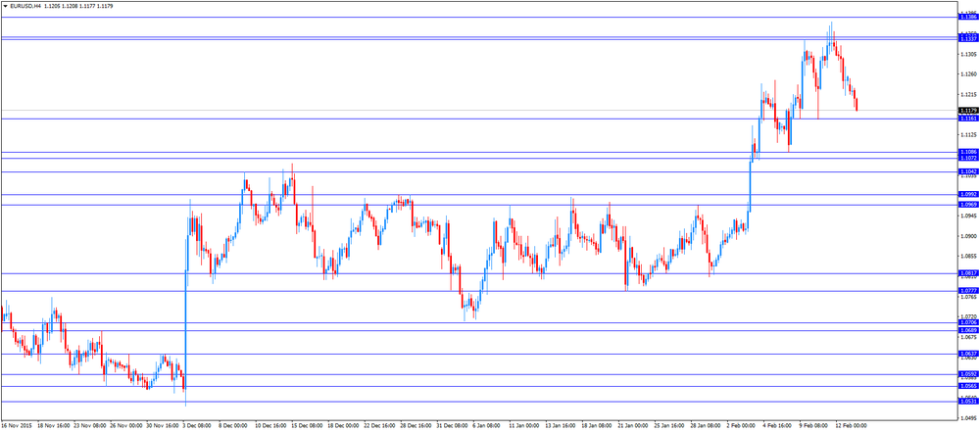Select the 1.1086 horizontal line price label

pos(968,152)
